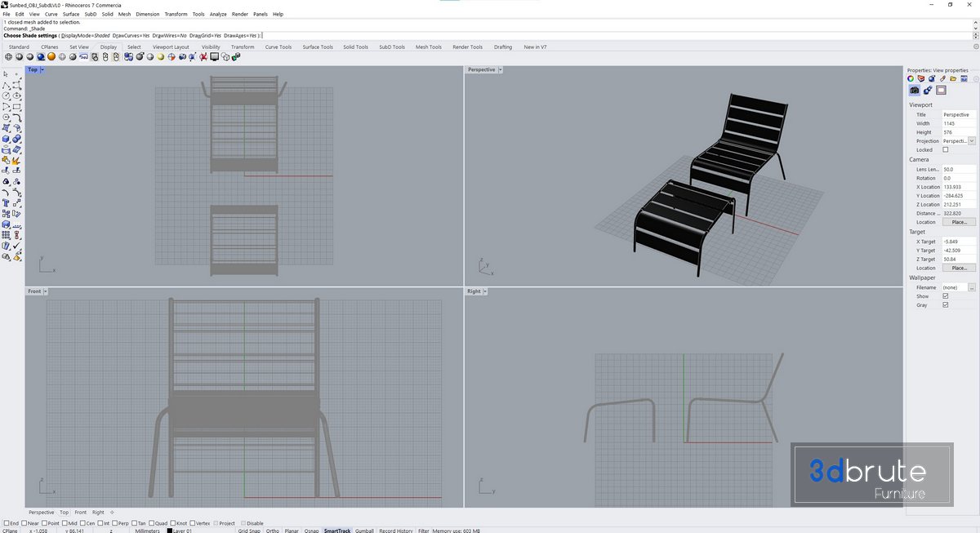Select the Box solid tool in left toolbar
980x533 pixels.
pos(7,140)
